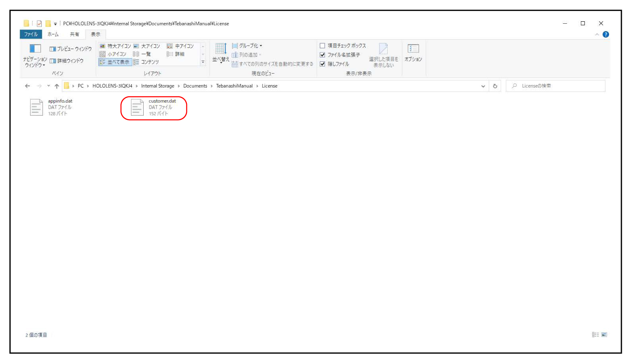The width and height of the screenshot is (630, 364).
Task: Open the navigation pane button
Action: tap(35, 55)
